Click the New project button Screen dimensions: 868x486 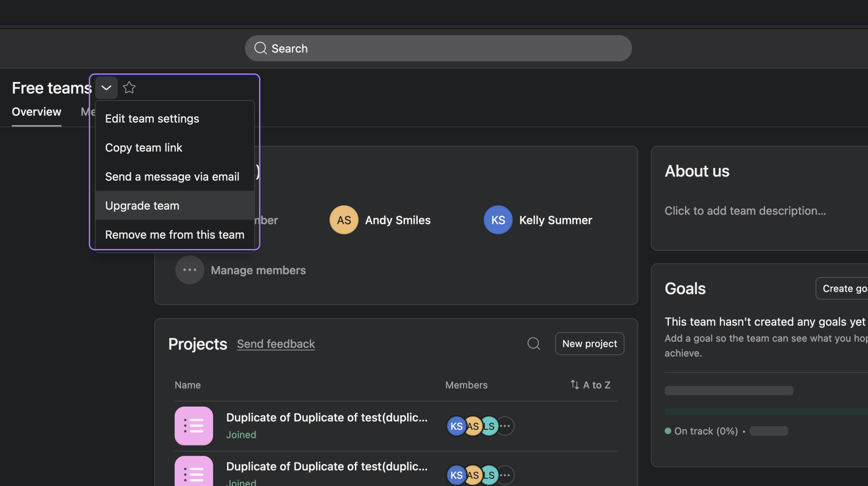589,343
